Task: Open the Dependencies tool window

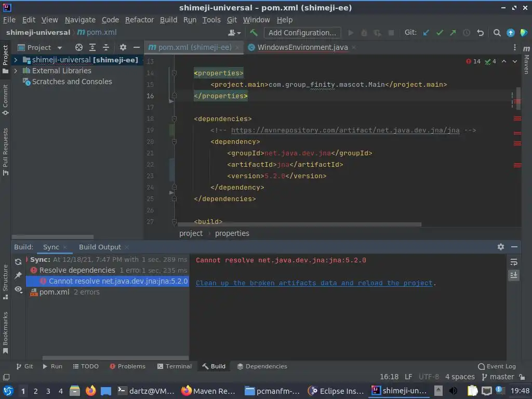Action: (262, 366)
